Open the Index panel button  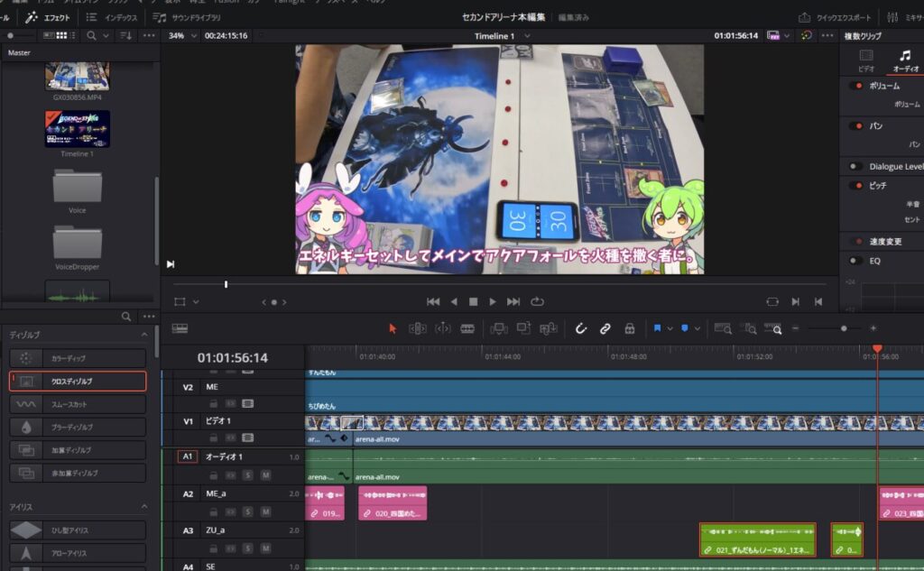click(112, 18)
